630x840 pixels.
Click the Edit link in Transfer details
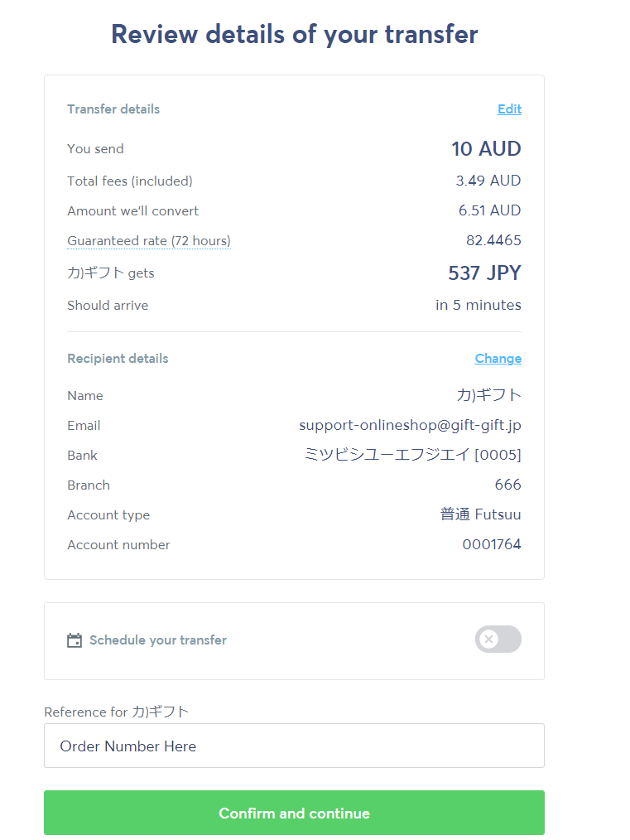[509, 109]
